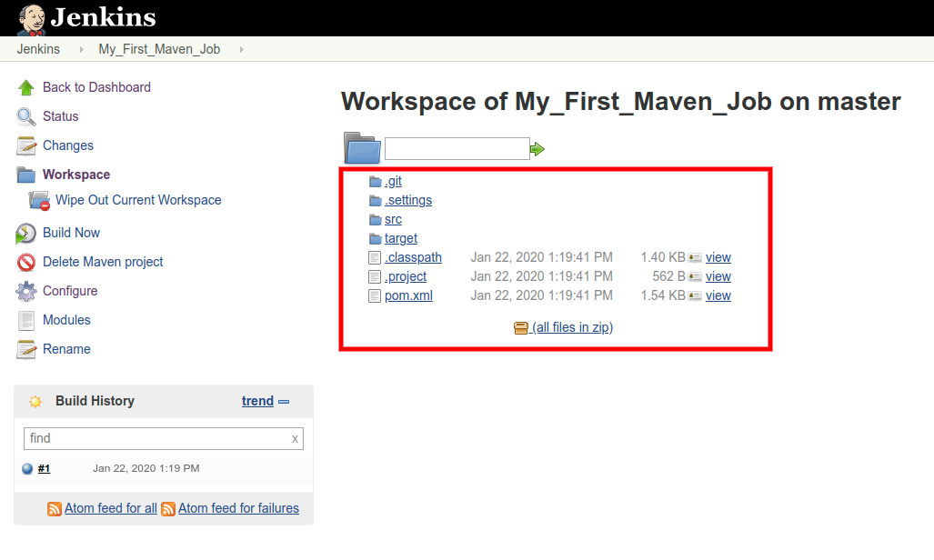934x560 pixels.
Task: Select Wipe Out Current Workspace link
Action: click(138, 201)
